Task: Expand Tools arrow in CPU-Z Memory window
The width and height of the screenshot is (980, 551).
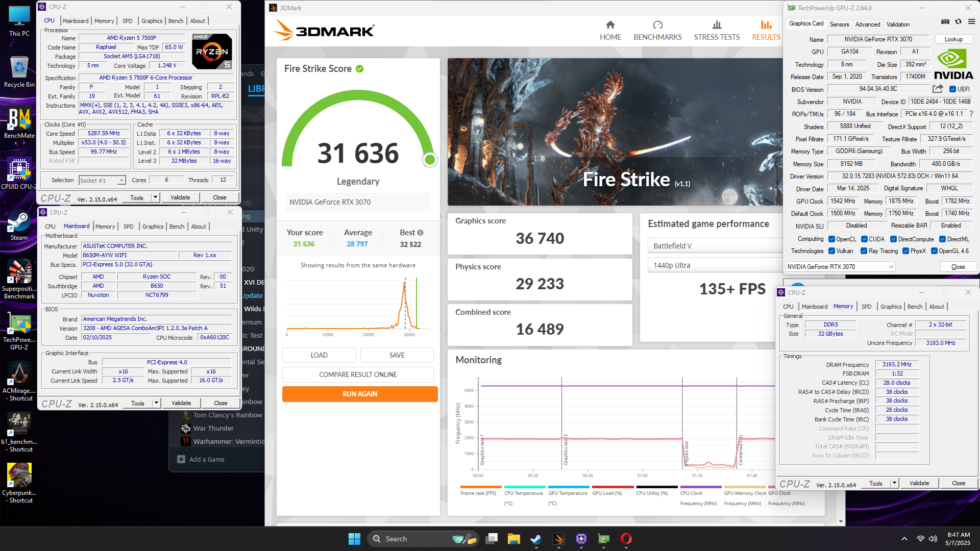Action: pos(894,483)
